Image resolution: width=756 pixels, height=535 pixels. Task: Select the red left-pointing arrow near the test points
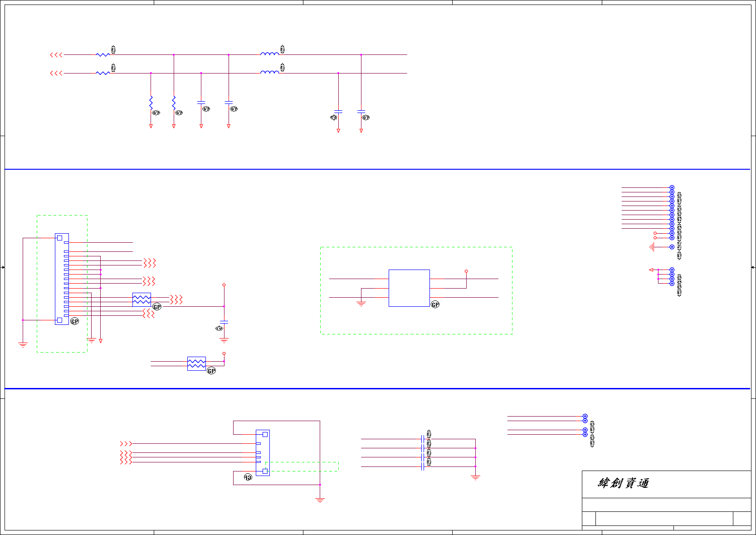pyautogui.click(x=651, y=270)
